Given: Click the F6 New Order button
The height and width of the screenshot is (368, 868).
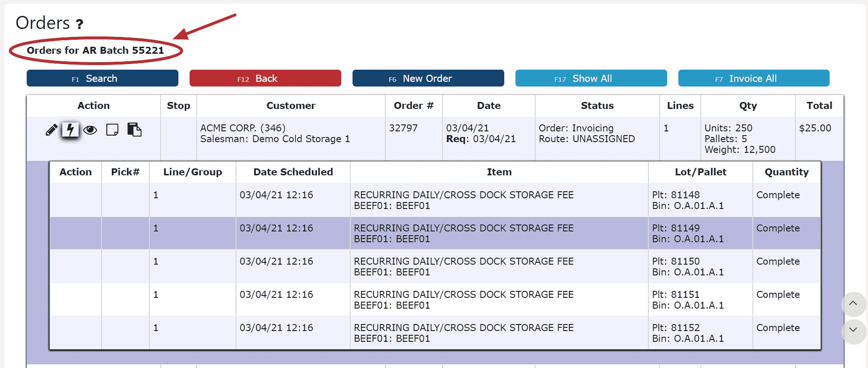Looking at the screenshot, I should point(428,78).
